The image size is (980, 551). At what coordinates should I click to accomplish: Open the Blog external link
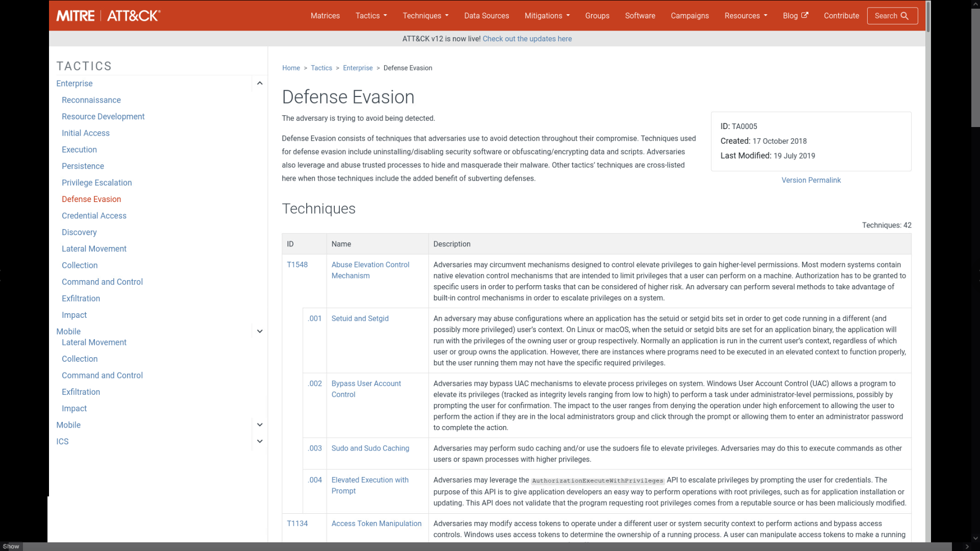click(795, 16)
